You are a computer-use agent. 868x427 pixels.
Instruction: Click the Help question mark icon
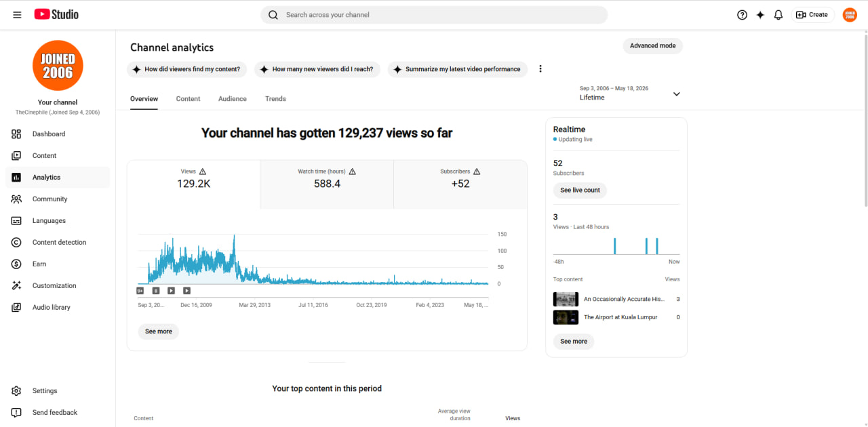pos(742,15)
